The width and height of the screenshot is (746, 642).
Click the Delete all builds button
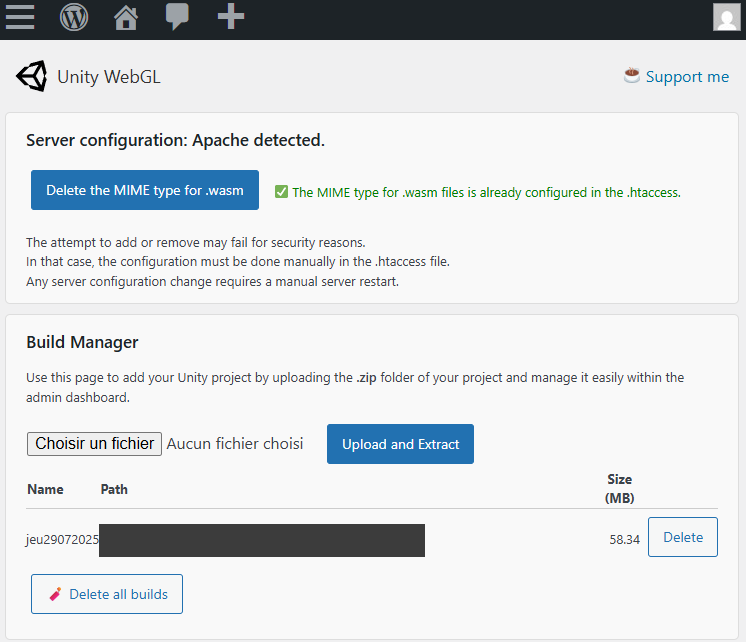click(x=107, y=594)
